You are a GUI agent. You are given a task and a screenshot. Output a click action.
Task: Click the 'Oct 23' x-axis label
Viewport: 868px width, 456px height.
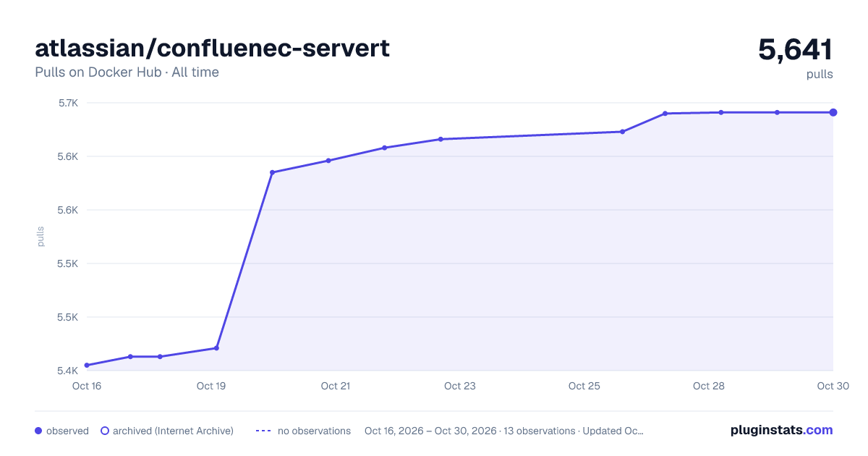(x=460, y=386)
